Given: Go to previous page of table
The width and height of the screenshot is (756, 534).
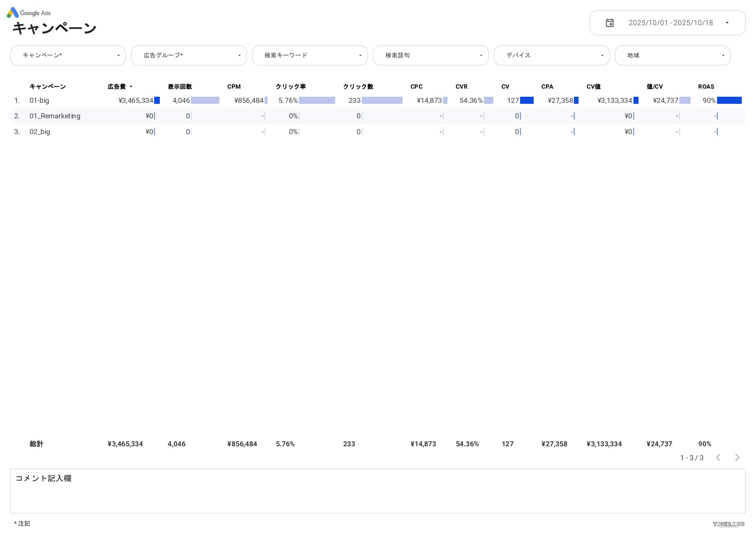Looking at the screenshot, I should [x=718, y=457].
